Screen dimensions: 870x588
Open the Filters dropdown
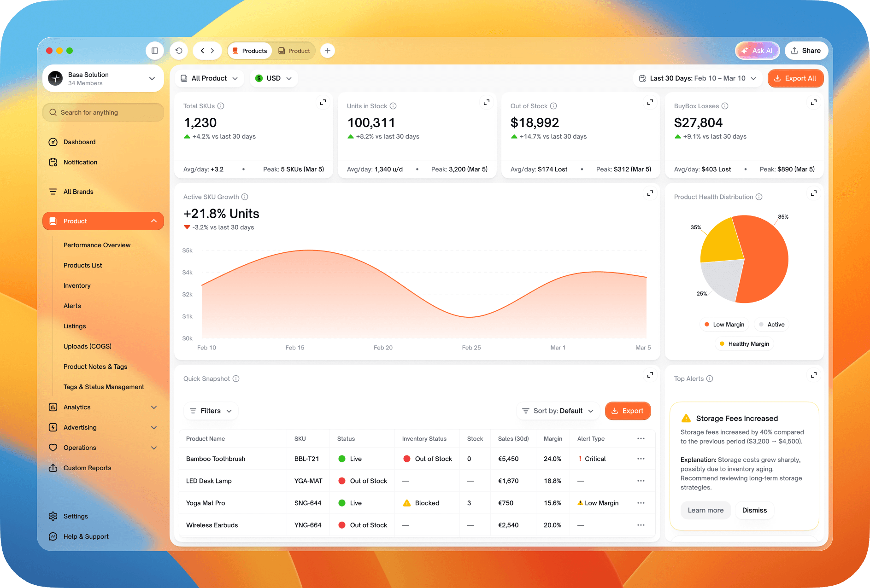211,411
